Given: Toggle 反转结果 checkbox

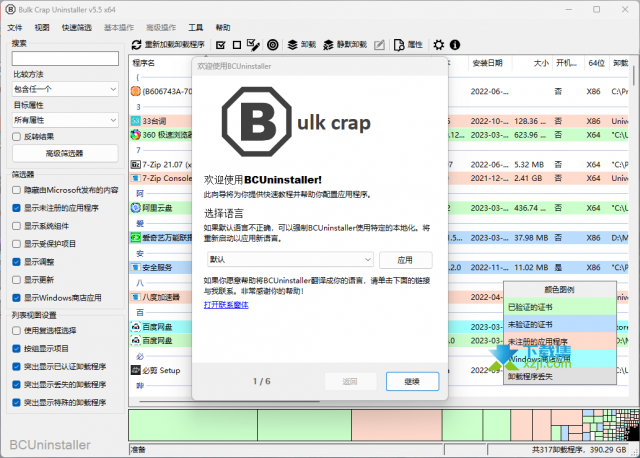Looking at the screenshot, I should (16, 137).
